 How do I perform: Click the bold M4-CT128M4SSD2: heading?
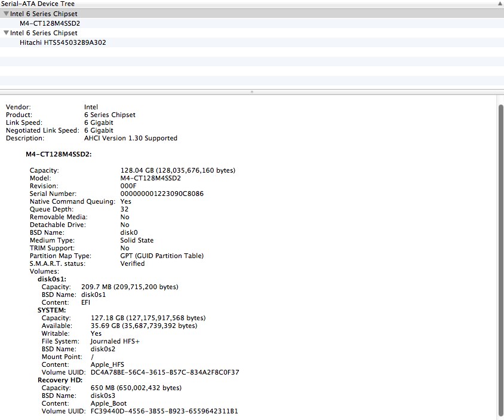pos(59,154)
